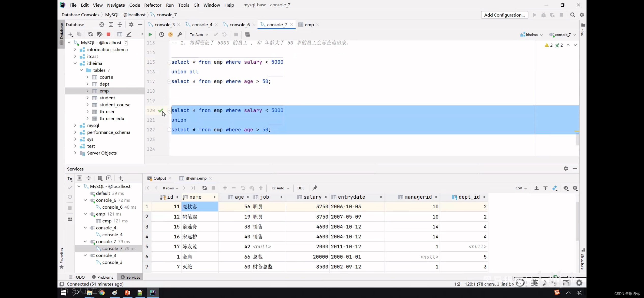Add a new data source with plus icon
The width and height of the screenshot is (644, 298).
(70, 34)
